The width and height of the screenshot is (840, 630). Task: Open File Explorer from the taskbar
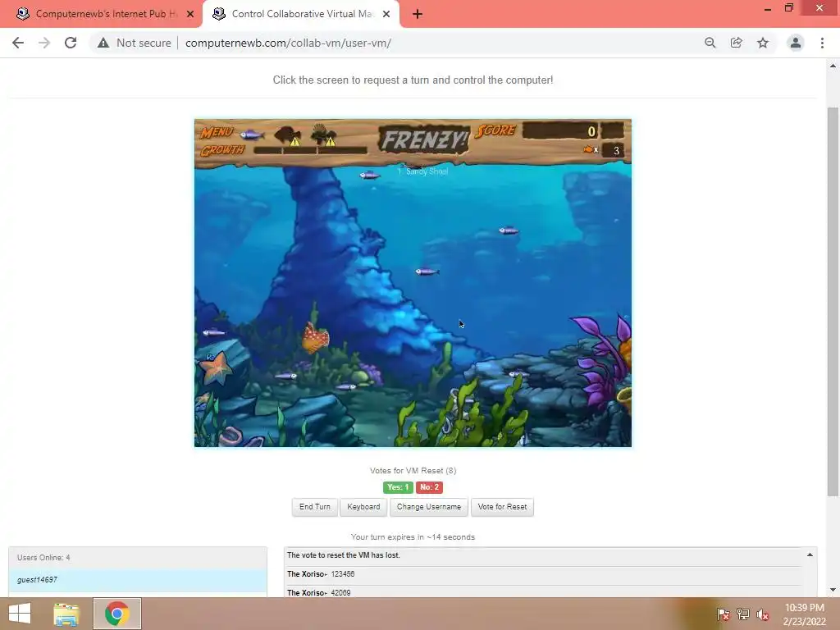coord(66,614)
